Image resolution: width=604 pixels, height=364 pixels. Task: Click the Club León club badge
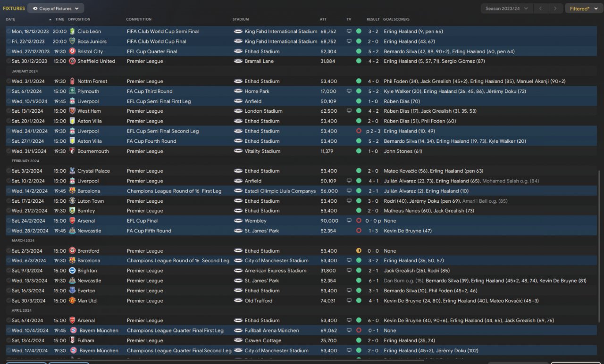[x=72, y=31]
